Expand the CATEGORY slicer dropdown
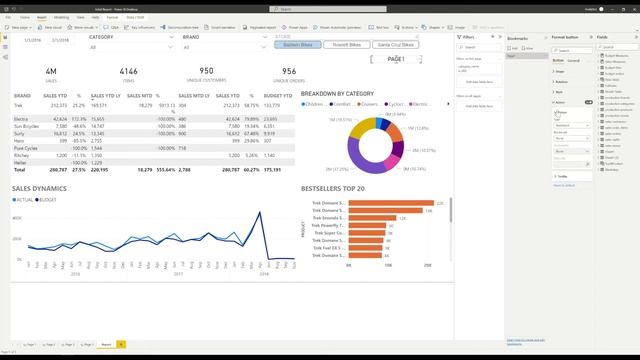This screenshot has height=360, width=640. pos(171,47)
